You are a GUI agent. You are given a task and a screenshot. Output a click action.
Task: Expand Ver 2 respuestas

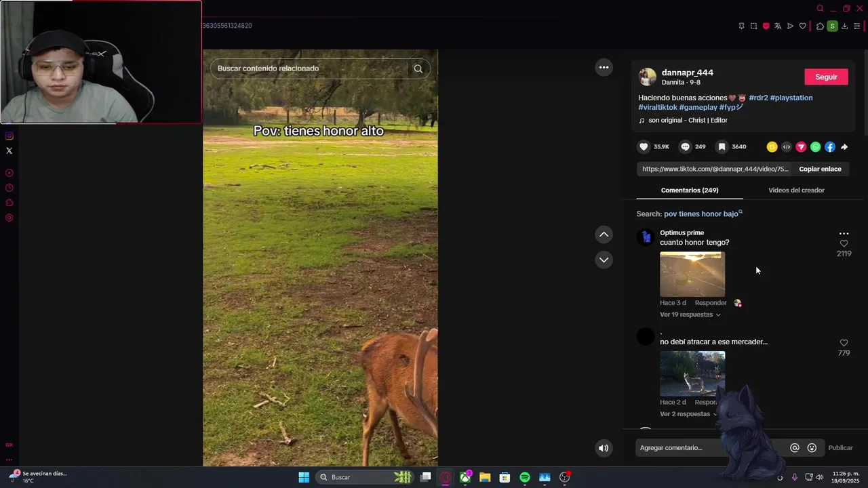(688, 414)
